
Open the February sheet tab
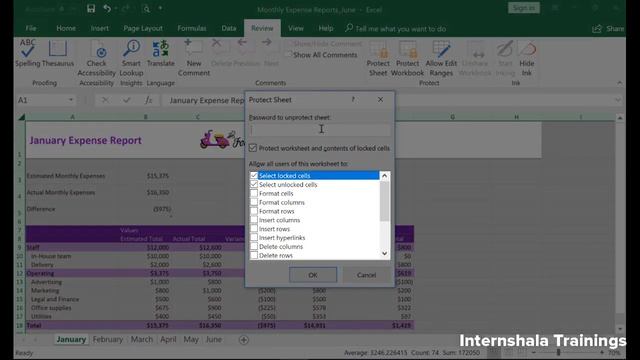108,340
